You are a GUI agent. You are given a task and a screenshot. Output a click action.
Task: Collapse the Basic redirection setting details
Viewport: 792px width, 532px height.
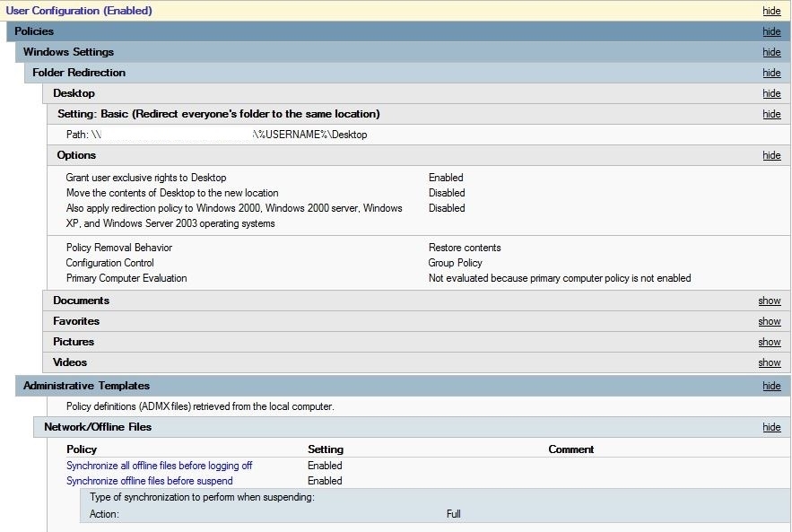pos(771,114)
